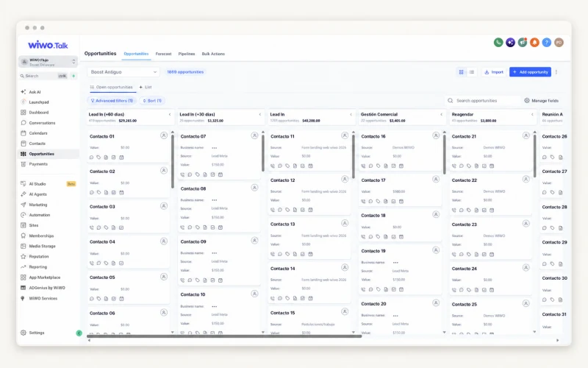This screenshot has height=368, width=588.
Task: Click the Import button
Action: pyautogui.click(x=494, y=72)
